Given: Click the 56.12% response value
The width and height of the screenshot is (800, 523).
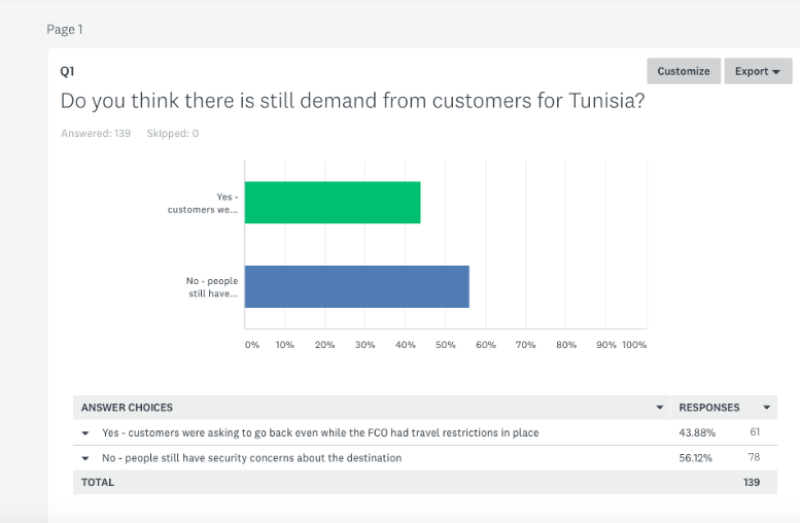Looking at the screenshot, I should 695,458.
